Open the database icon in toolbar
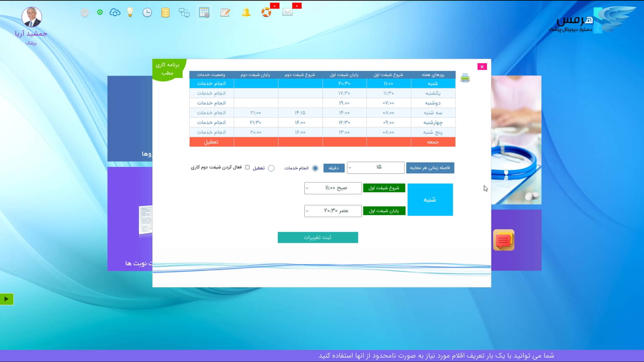 point(165,13)
